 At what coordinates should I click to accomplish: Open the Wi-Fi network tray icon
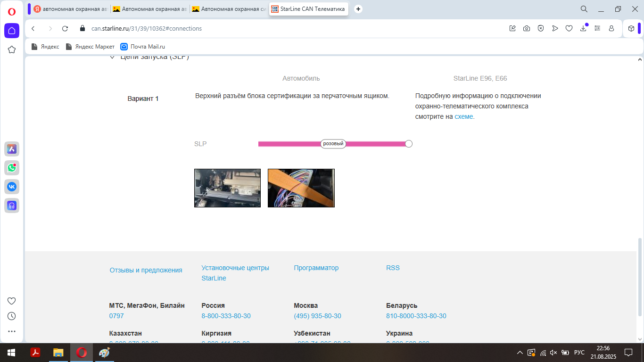click(543, 353)
